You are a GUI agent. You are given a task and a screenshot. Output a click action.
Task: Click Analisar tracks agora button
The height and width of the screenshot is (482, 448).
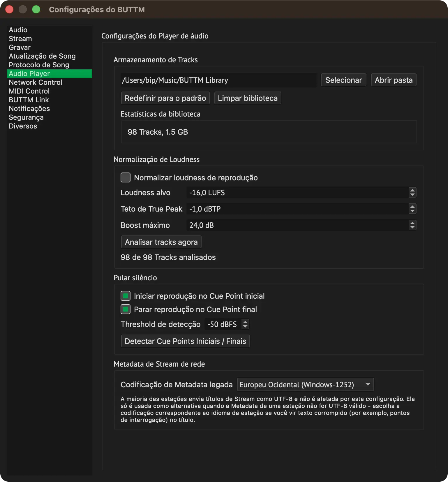tap(161, 242)
